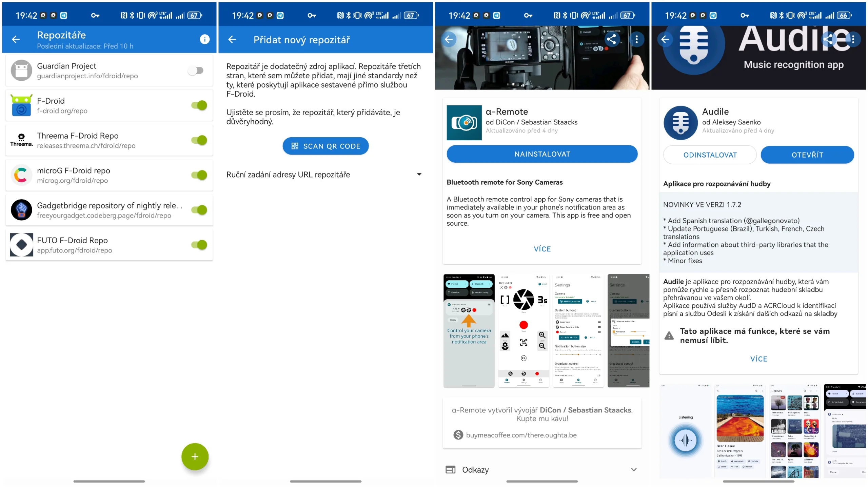Disable the FUTO F-Droid Repo switch
This screenshot has height=488, width=868.
click(x=199, y=245)
